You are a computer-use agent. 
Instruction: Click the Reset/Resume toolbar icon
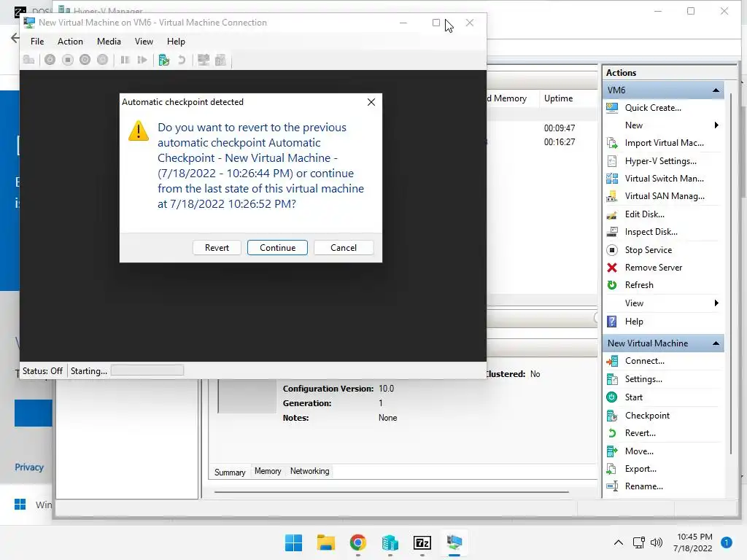(142, 60)
